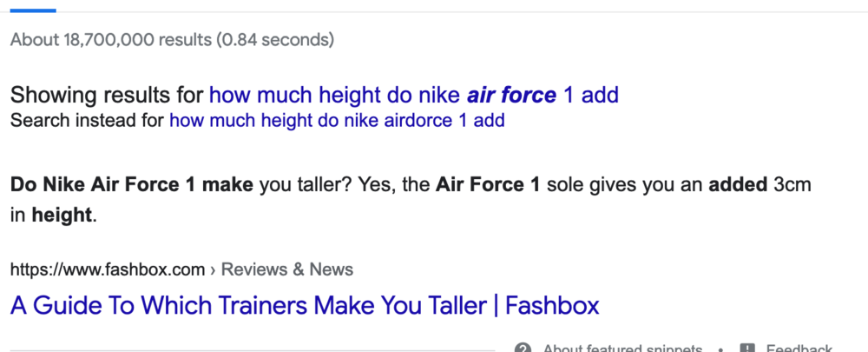Click the fashbox.com URL
Image resolution: width=868 pixels, height=352 pixels.
[108, 270]
